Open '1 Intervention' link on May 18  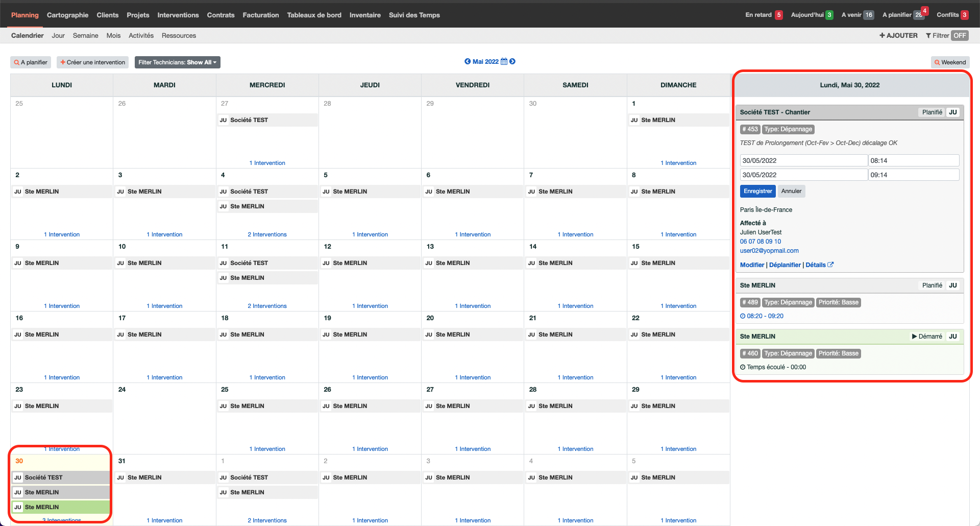click(267, 377)
